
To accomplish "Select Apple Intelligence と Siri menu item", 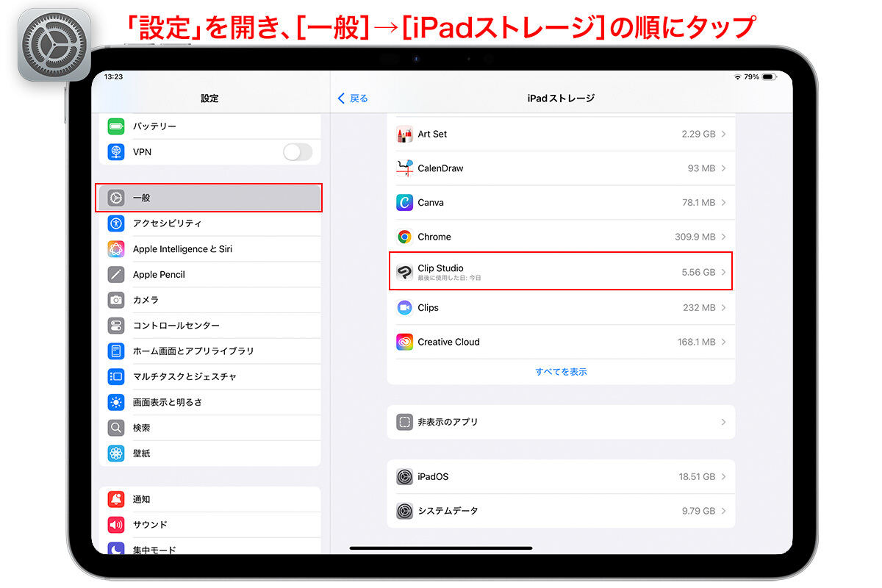I will click(209, 249).
